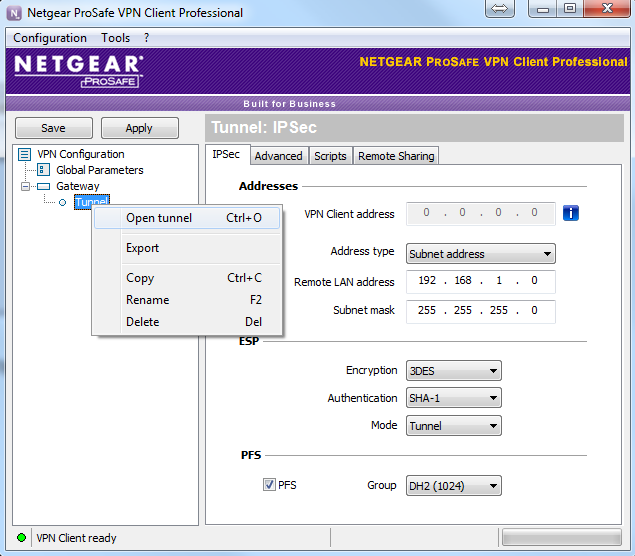The width and height of the screenshot is (635, 556).
Task: Click the Remote LAN address field
Action: click(481, 281)
